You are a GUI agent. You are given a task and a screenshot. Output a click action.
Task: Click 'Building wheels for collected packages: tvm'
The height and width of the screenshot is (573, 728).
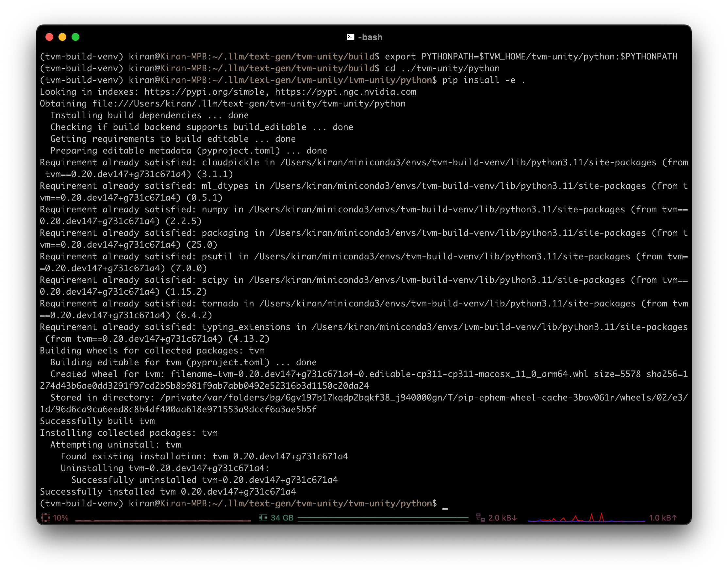[152, 351]
